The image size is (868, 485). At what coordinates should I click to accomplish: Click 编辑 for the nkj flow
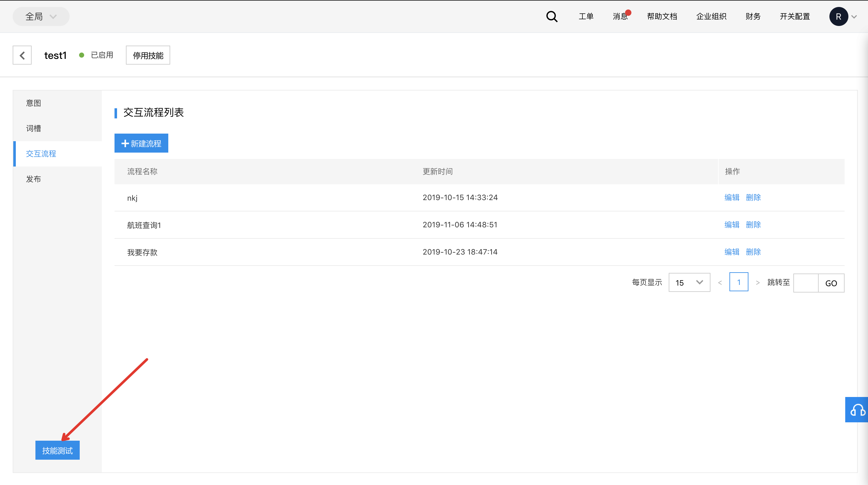732,197
